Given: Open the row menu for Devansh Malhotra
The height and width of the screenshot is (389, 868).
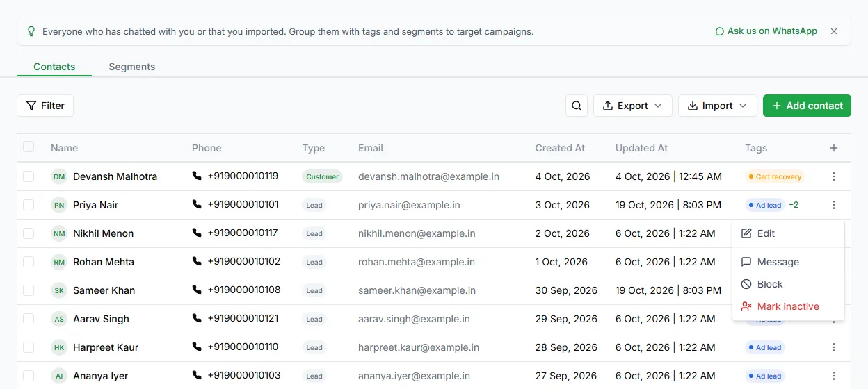Looking at the screenshot, I should 834,176.
